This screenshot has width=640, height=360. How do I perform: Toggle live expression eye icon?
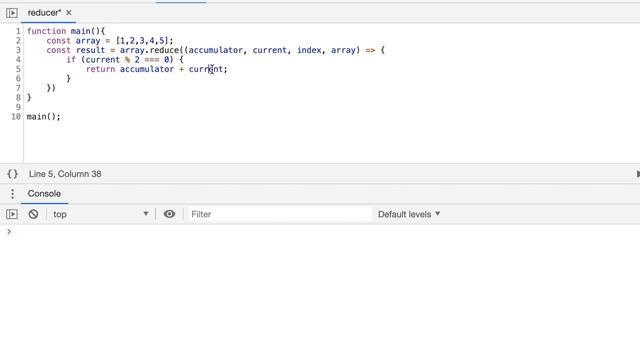coord(169,214)
